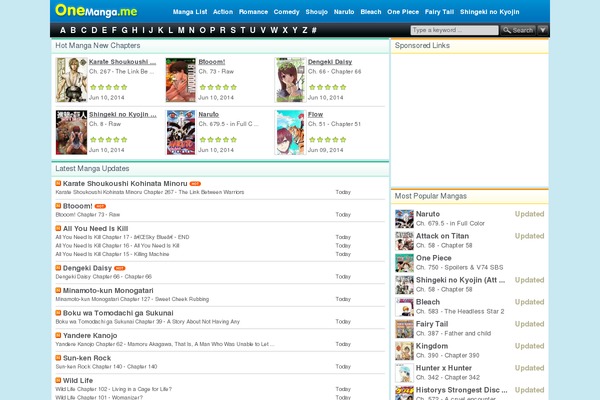Screen dimensions: 600x400
Task: Click the Attack on Titan thumbnail in popular list
Action: point(404,241)
